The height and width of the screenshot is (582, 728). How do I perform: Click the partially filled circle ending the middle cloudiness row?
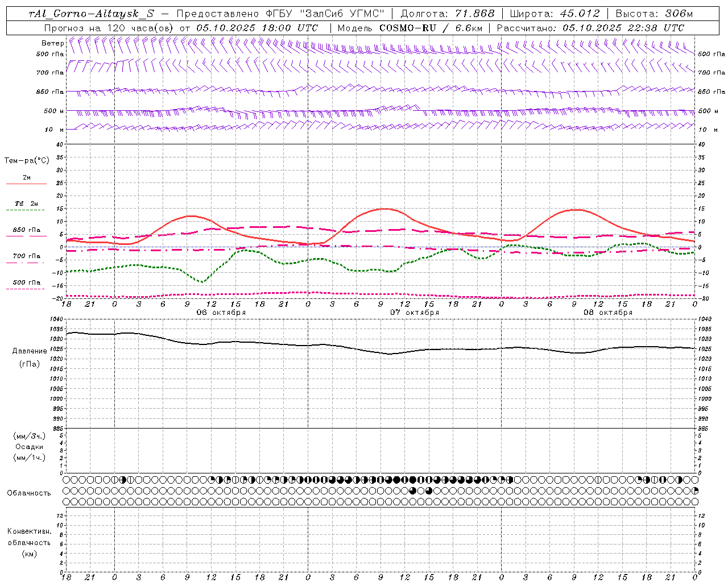694,490
